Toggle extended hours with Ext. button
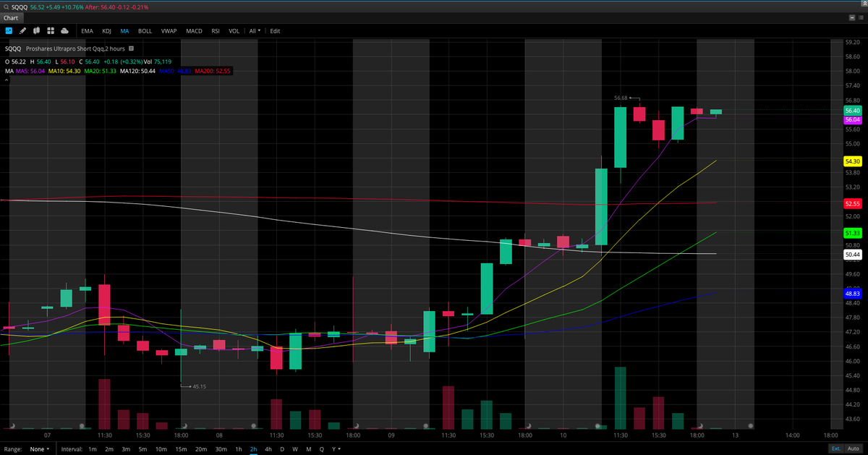 click(x=835, y=448)
